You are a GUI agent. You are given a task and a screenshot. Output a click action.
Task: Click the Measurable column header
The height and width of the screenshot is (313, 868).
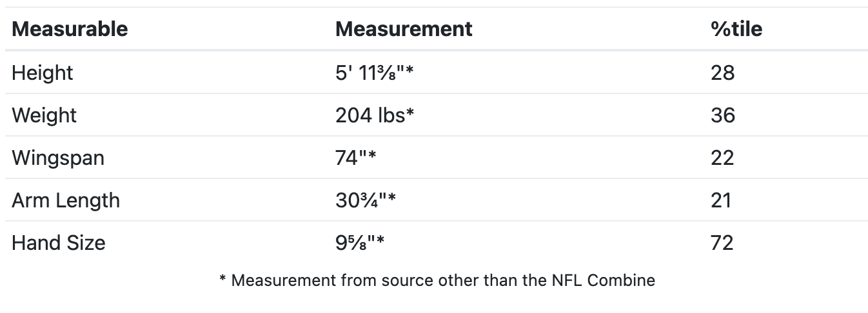70,29
